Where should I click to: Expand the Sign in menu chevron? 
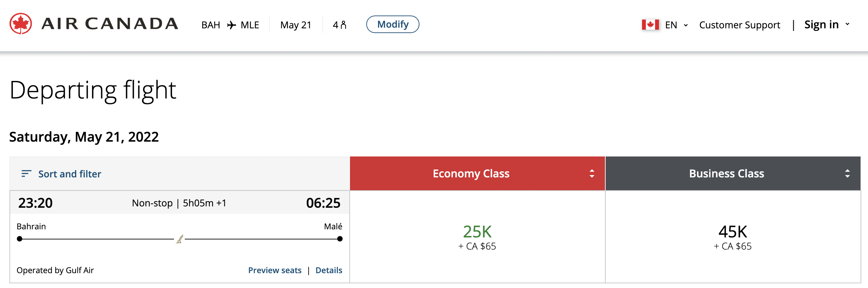click(847, 24)
